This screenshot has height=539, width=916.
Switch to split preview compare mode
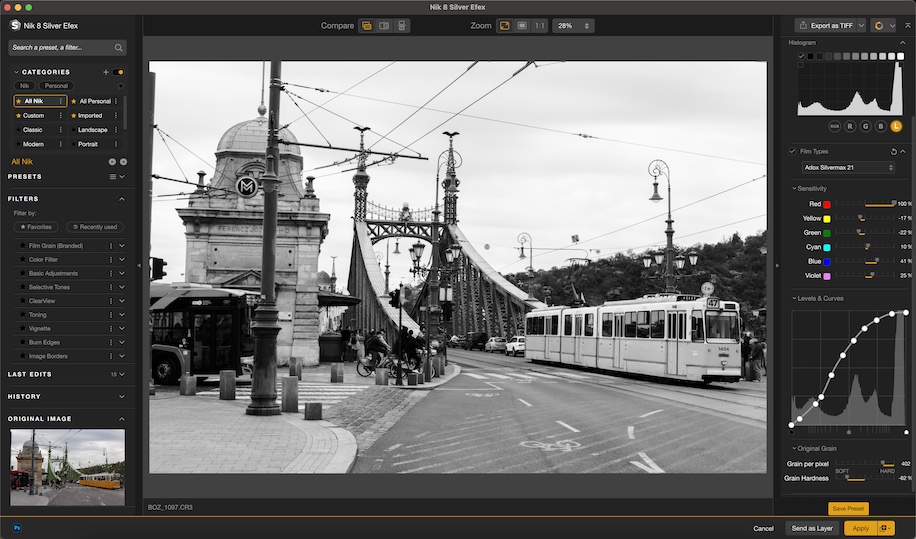click(x=384, y=25)
